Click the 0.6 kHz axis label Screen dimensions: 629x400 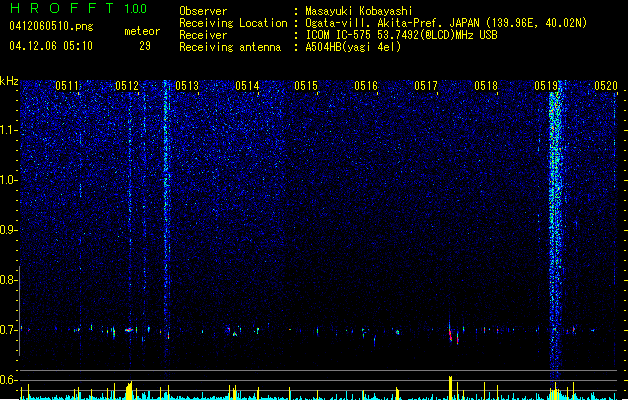(9, 380)
